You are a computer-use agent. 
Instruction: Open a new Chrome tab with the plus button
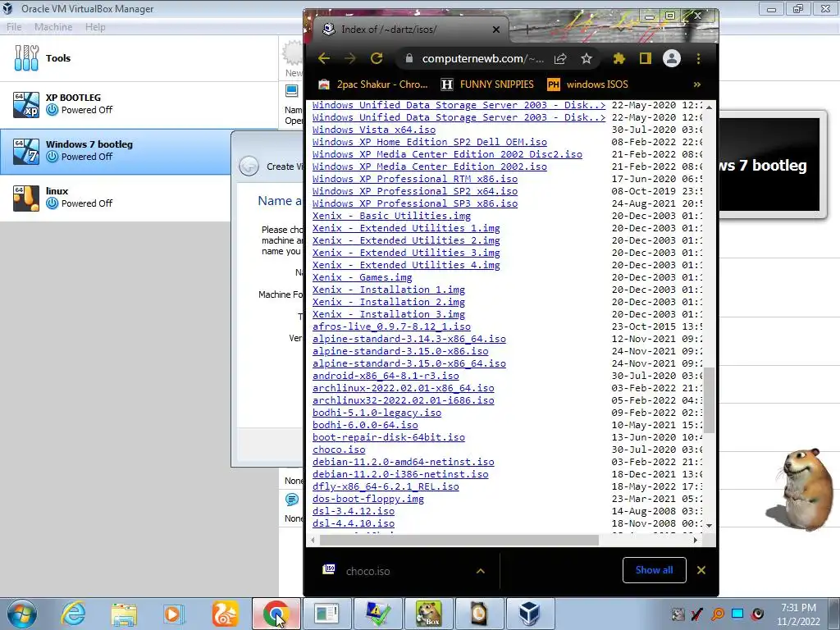pos(527,30)
